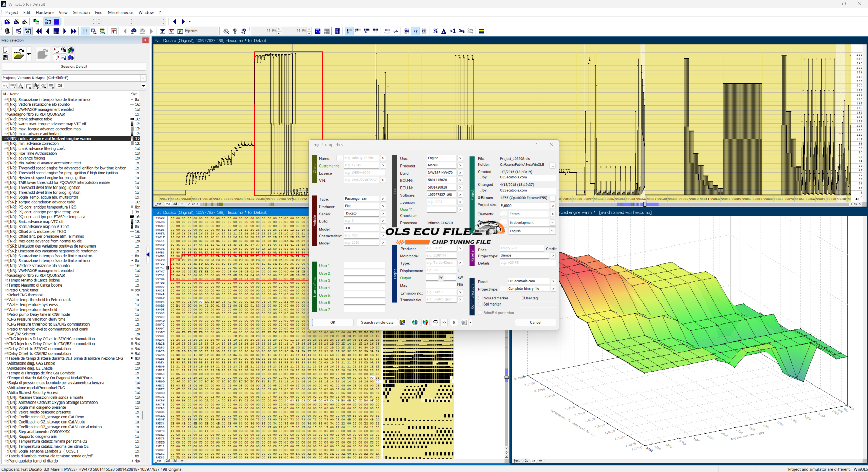Expand the black triangle menu right of Off

click(x=143, y=86)
